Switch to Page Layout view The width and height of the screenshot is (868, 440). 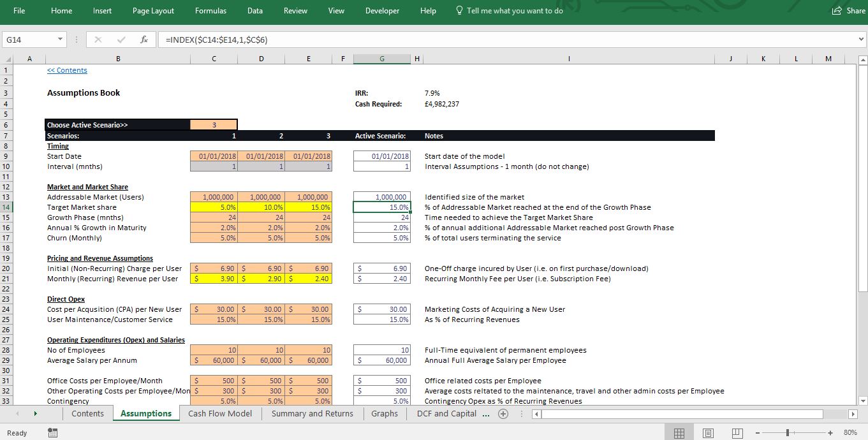coord(708,433)
